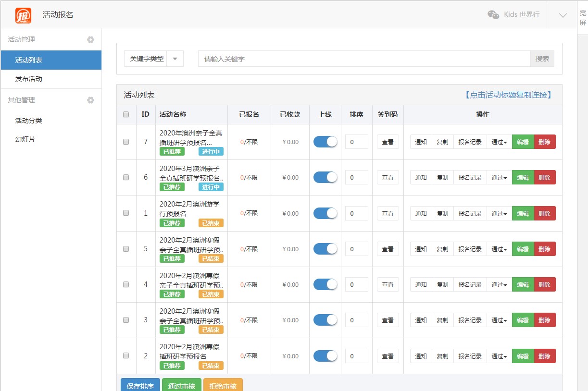Toggle 上线 switch for activity ID 4
This screenshot has height=391, width=588.
[x=325, y=284]
